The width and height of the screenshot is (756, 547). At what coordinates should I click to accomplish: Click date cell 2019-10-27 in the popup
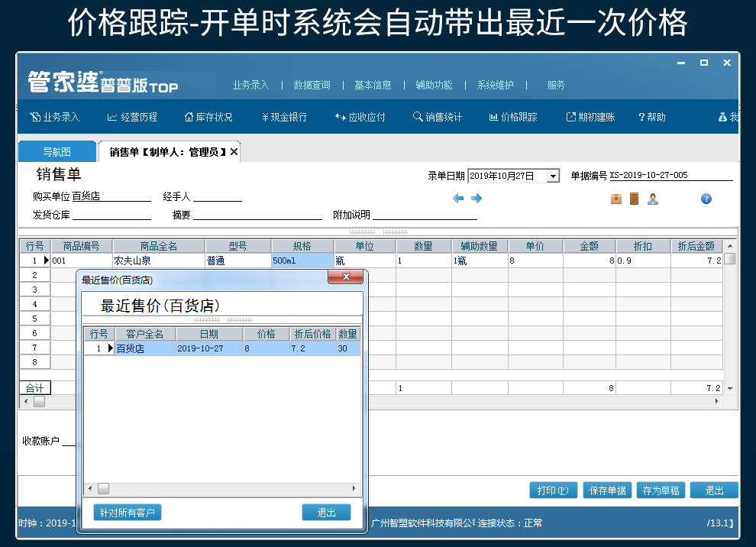tap(209, 348)
